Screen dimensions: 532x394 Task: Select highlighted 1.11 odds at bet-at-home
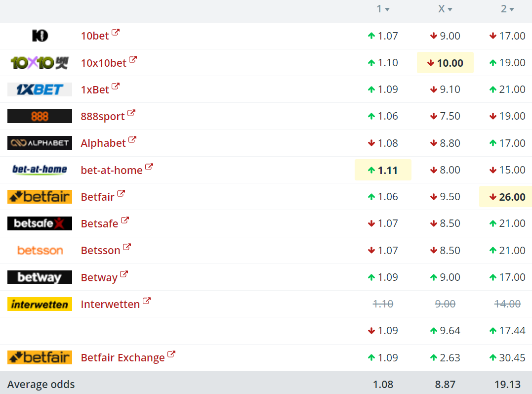tap(383, 170)
